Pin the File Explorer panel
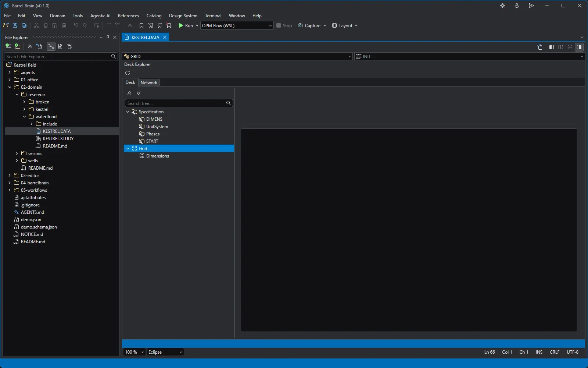The height and width of the screenshot is (368, 588). [x=108, y=37]
